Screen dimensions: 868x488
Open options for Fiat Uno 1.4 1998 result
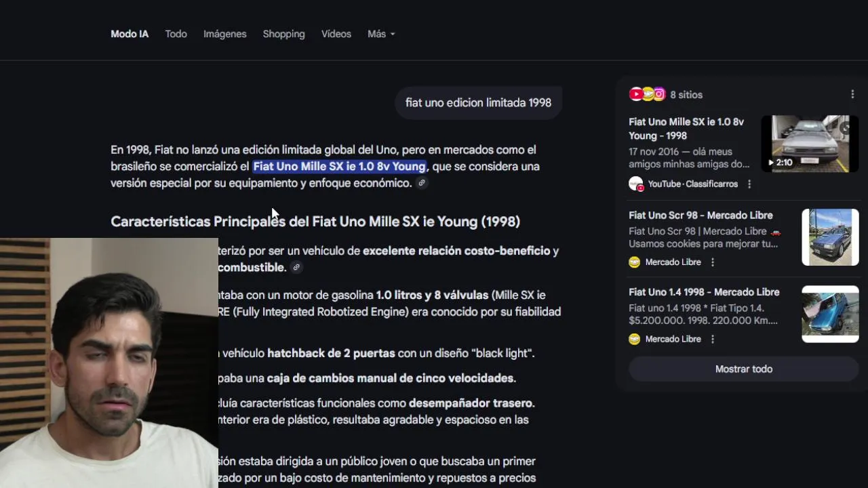(x=713, y=339)
